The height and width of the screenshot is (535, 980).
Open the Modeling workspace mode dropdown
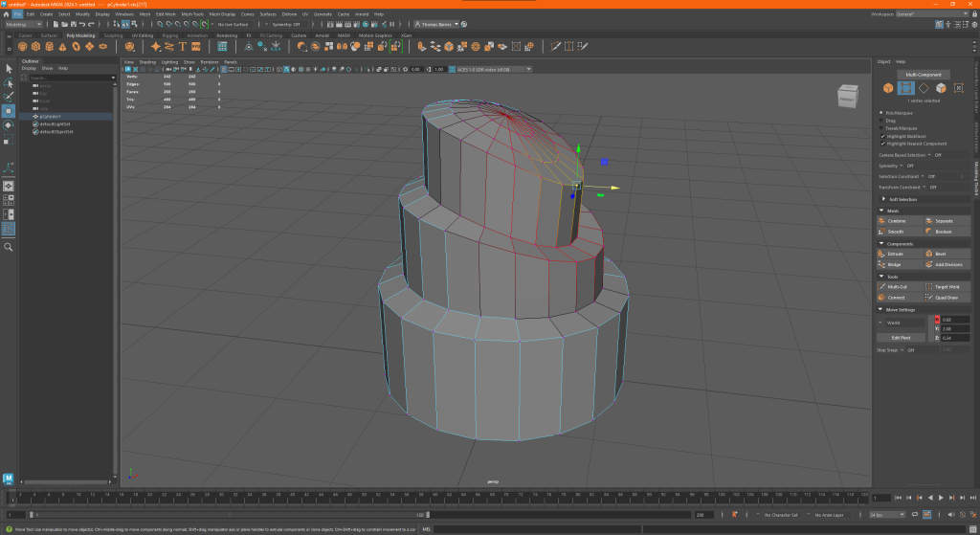(x=24, y=24)
